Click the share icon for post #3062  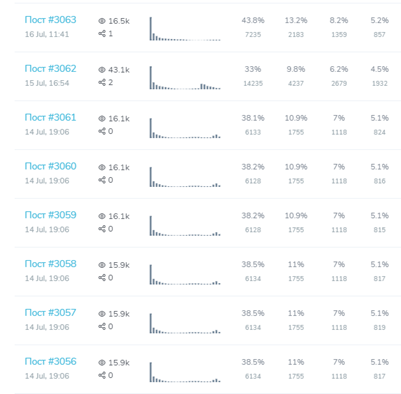[x=102, y=82]
